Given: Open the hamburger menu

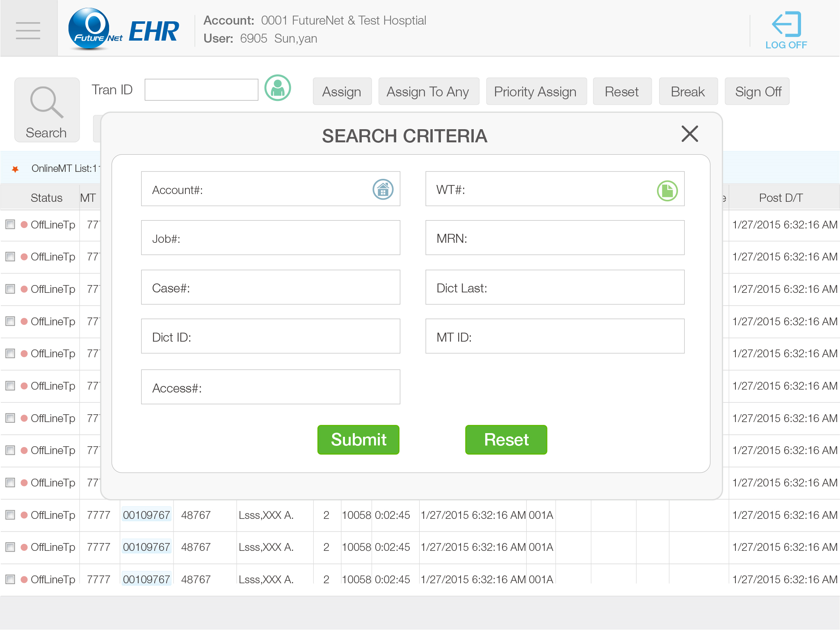Looking at the screenshot, I should click(x=28, y=30).
